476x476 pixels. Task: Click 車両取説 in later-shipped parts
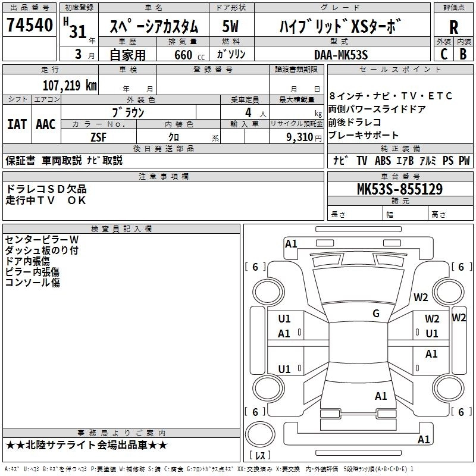point(62,160)
